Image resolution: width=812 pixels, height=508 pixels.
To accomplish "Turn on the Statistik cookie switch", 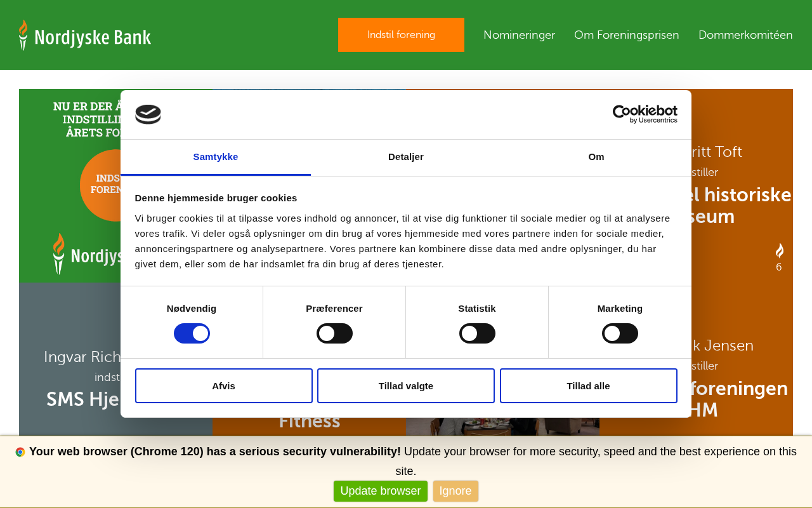I will coord(477,333).
